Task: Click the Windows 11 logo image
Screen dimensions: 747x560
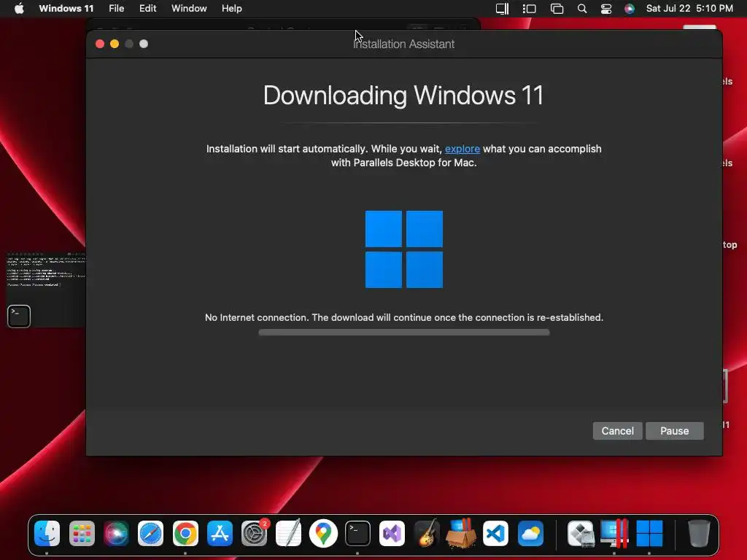Action: [404, 249]
